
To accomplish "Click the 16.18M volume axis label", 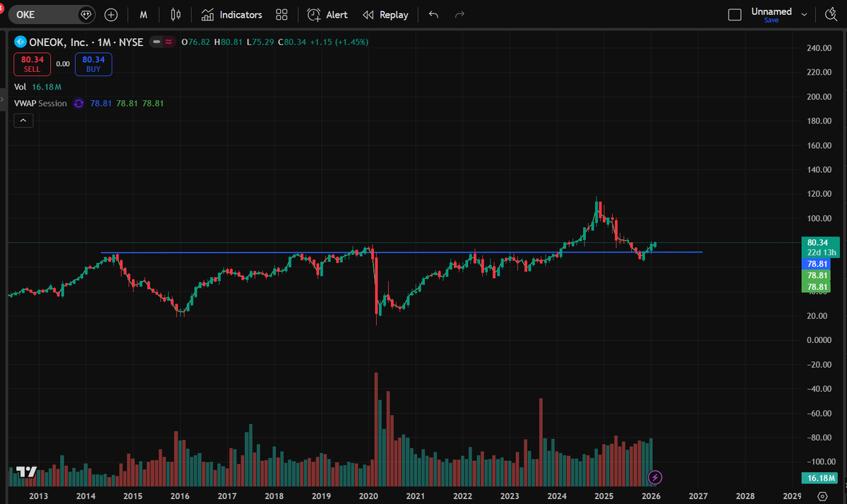I will [820, 478].
